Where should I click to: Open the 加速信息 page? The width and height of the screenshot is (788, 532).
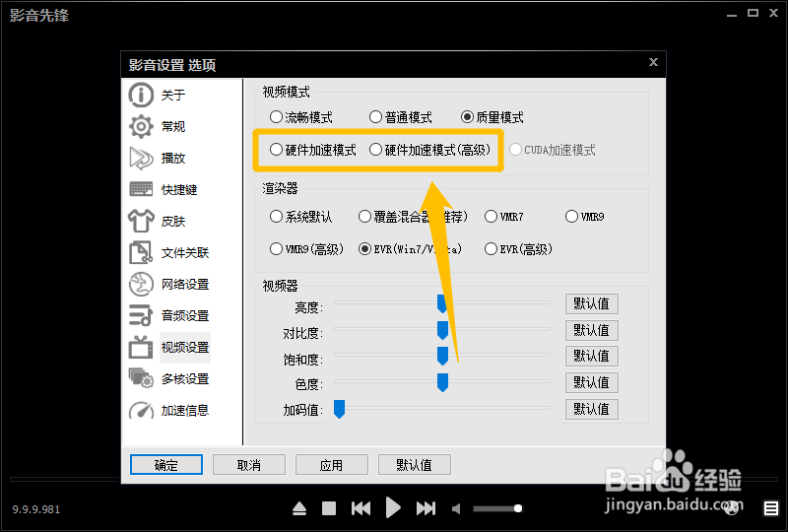click(184, 410)
